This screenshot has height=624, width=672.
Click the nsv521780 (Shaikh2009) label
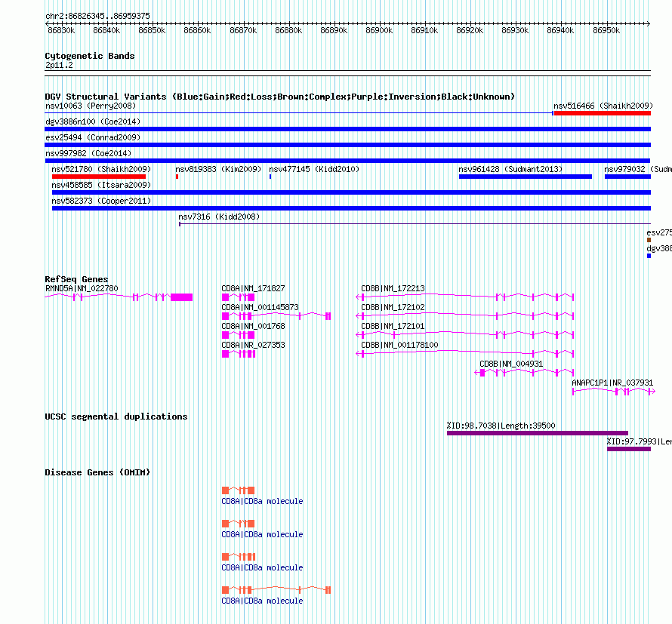coord(101,169)
